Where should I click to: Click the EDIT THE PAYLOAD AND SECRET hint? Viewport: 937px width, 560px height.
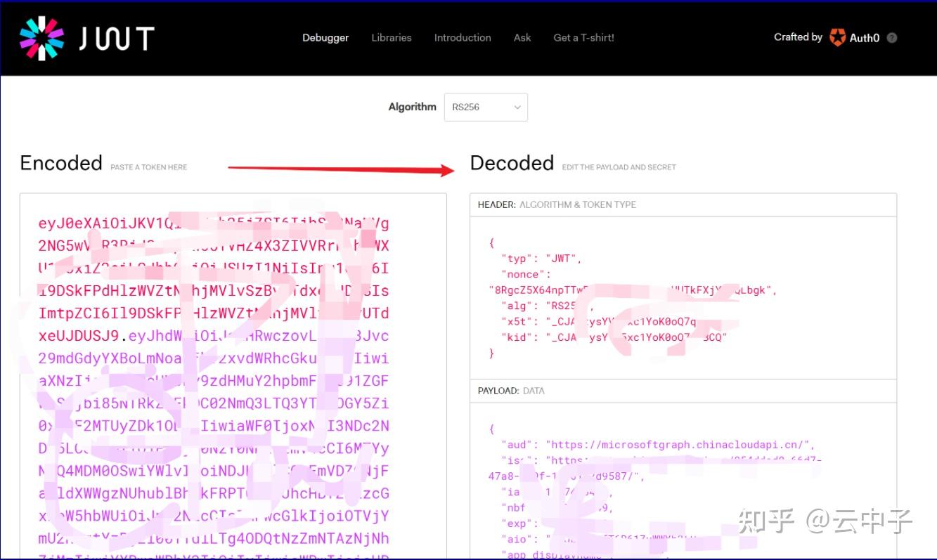(x=619, y=167)
